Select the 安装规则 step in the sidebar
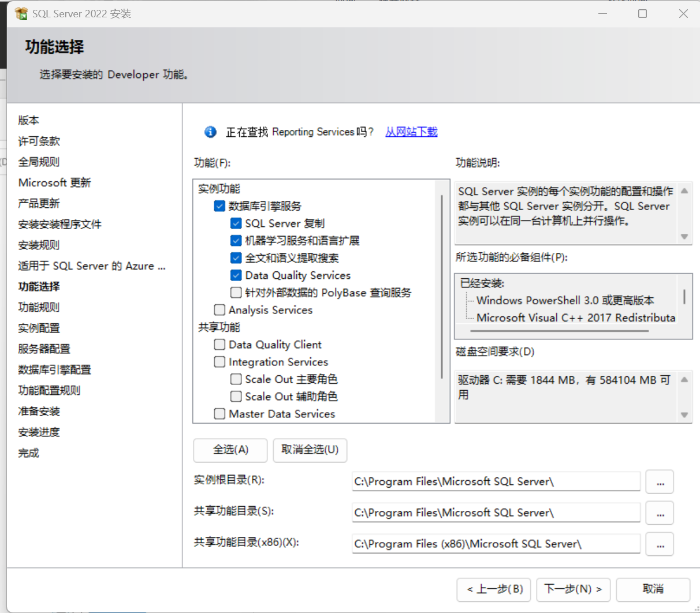 coord(39,245)
